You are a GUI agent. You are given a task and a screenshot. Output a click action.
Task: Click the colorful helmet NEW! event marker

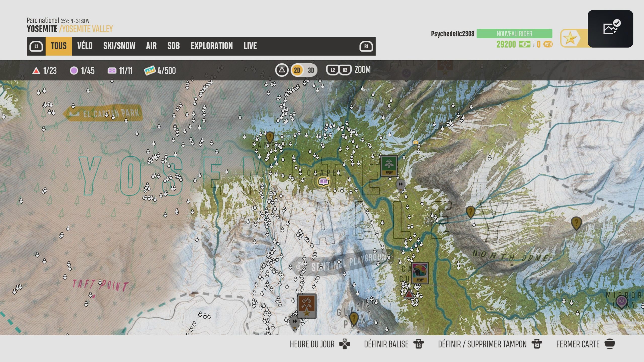pyautogui.click(x=420, y=273)
